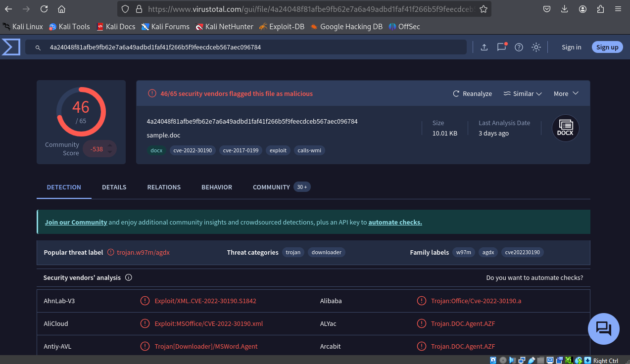Click the Sign in link

571,47
